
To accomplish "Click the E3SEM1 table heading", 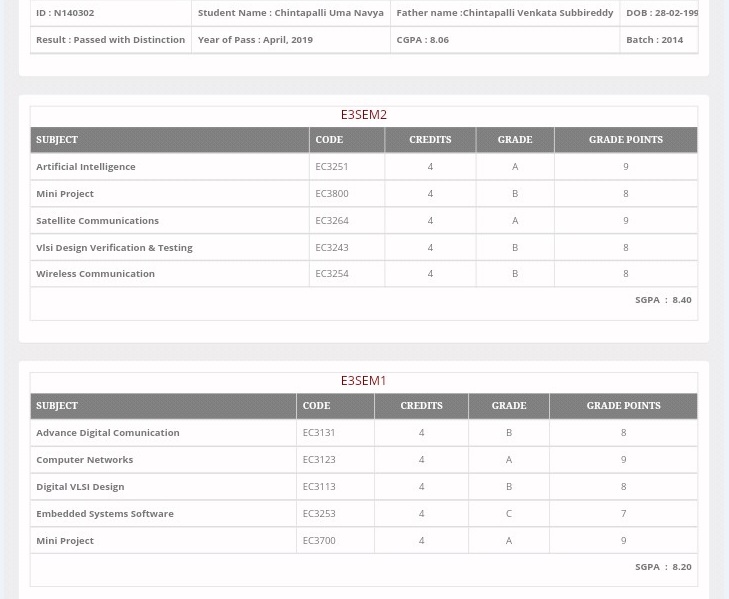I will pos(364,381).
